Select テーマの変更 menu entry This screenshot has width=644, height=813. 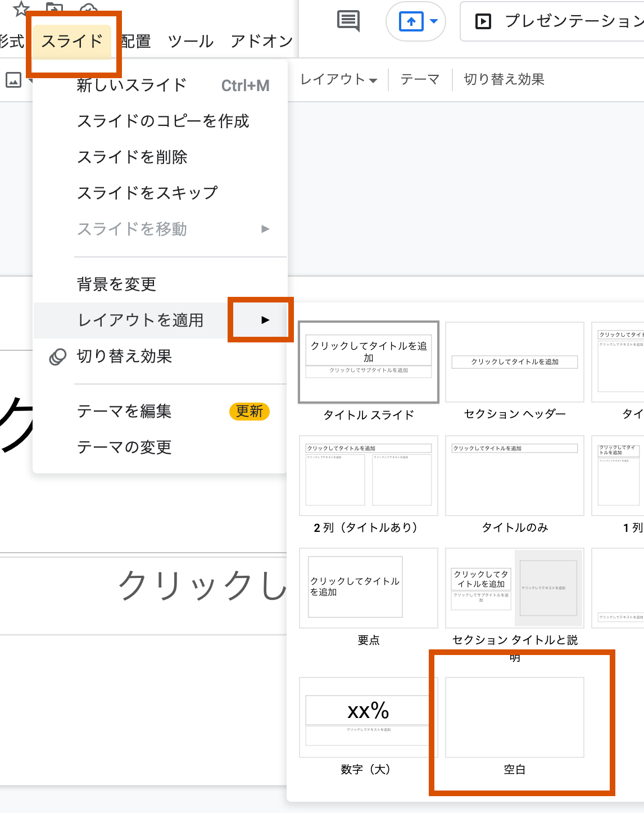160,447
